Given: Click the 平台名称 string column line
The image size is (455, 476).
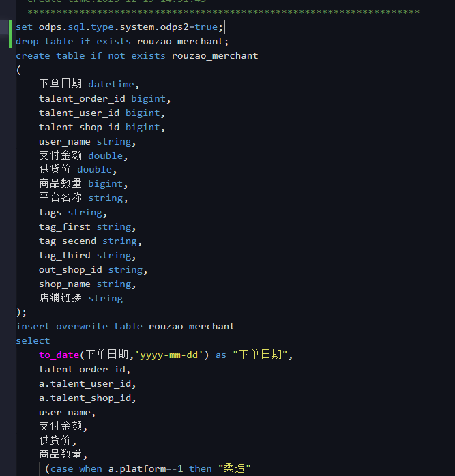Looking at the screenshot, I should tap(83, 198).
